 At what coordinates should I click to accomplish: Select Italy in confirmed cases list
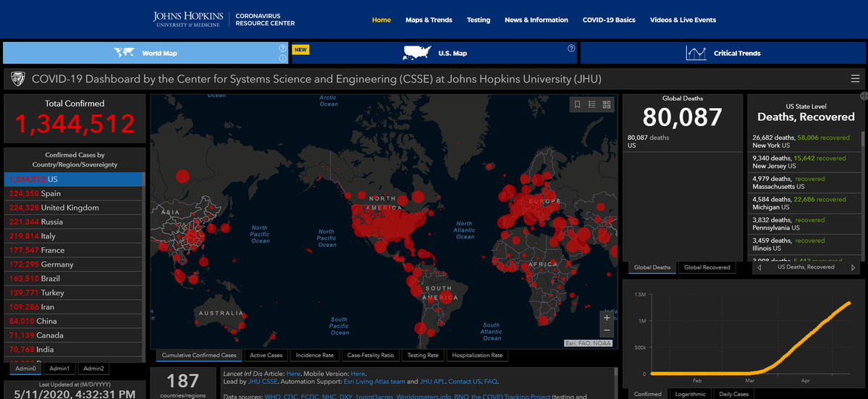(x=73, y=236)
